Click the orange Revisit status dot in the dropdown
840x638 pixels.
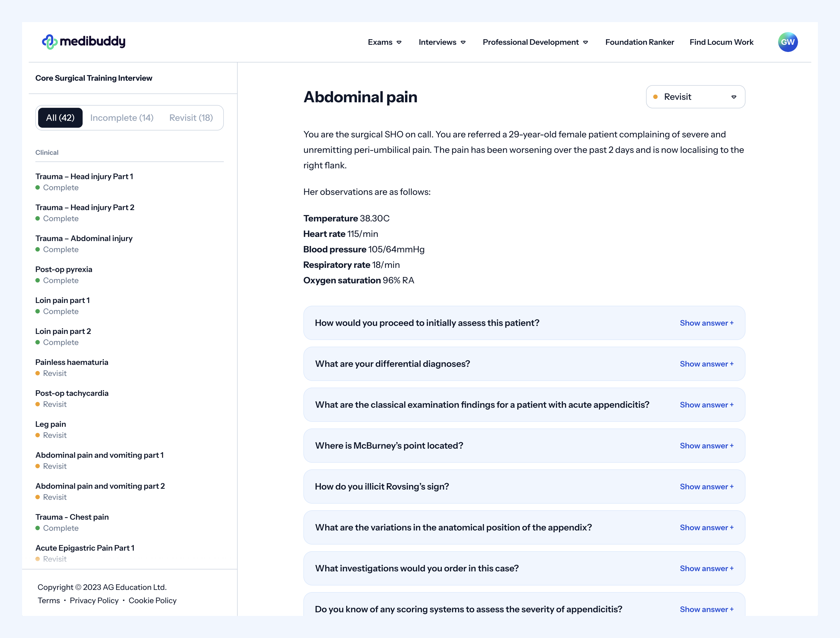click(655, 97)
